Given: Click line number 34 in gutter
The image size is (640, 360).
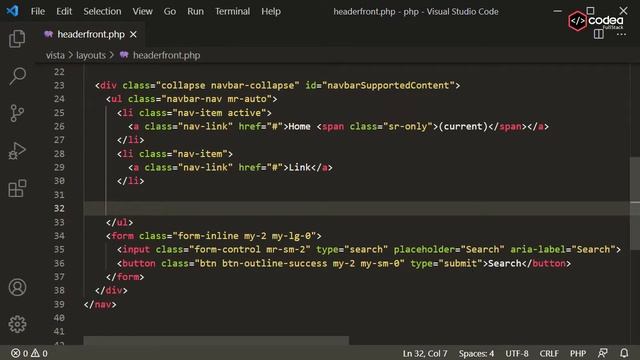Looking at the screenshot, I should (59, 236).
